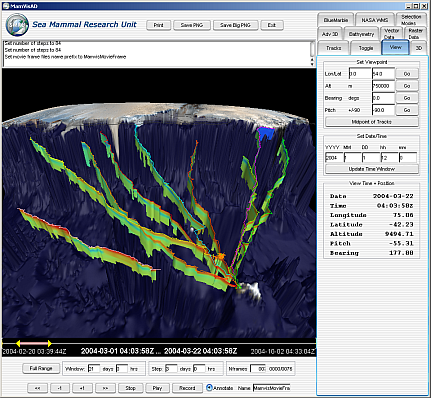Click the Bearing value 177.88
Image resolution: width=431 pixels, height=398 pixels.
[x=401, y=253]
